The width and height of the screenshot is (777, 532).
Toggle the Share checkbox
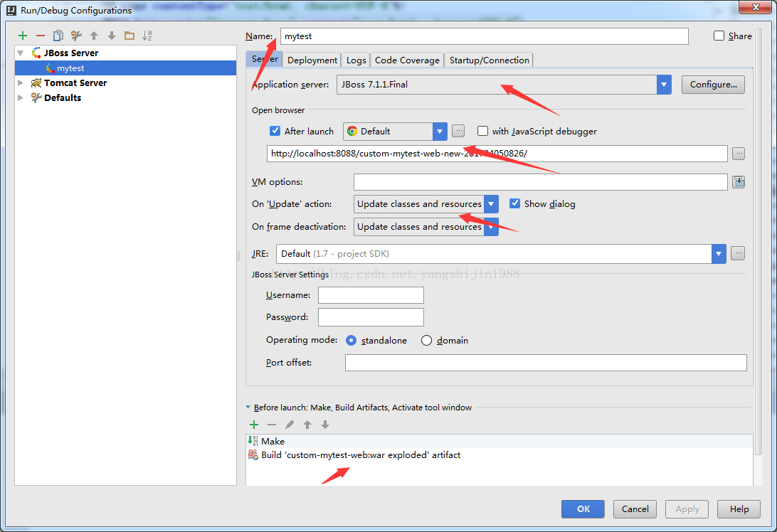(719, 36)
